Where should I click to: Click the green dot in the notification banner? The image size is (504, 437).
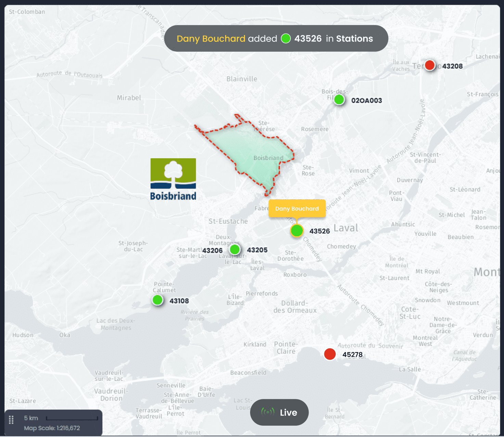click(x=286, y=38)
